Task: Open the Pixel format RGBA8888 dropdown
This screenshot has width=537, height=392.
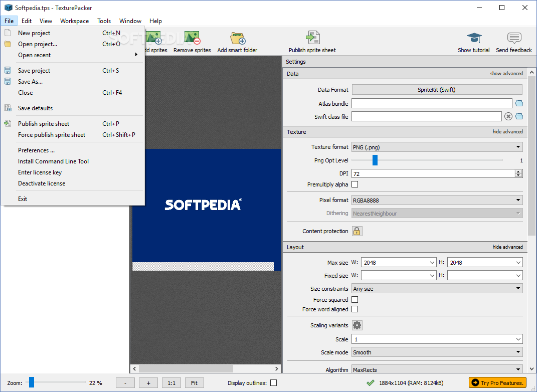Action: [x=437, y=200]
